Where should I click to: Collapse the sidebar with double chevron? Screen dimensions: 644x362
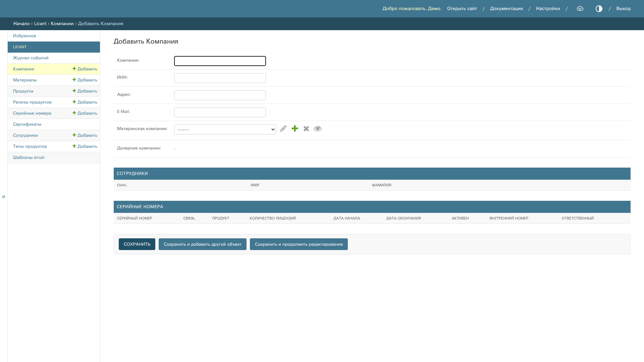[4, 197]
